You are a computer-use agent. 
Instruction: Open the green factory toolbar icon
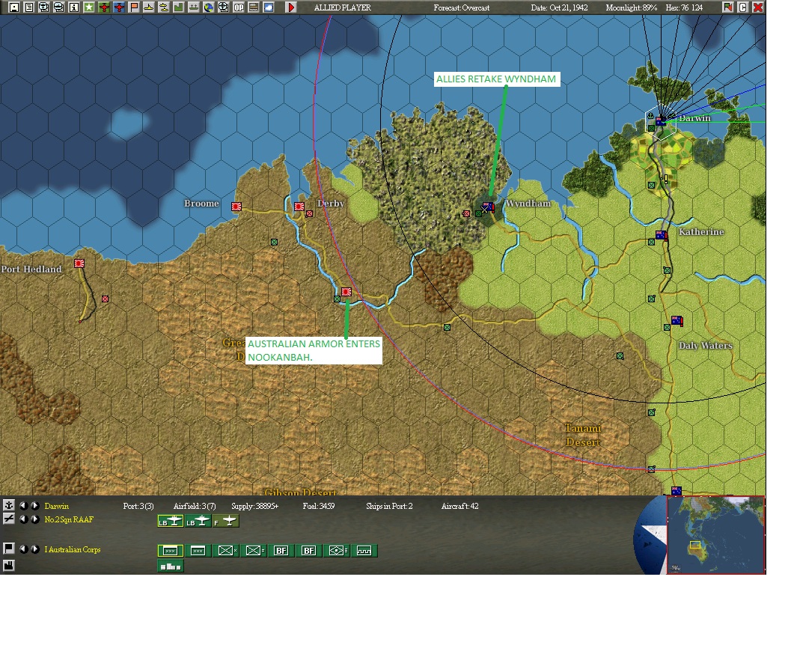tap(179, 7)
